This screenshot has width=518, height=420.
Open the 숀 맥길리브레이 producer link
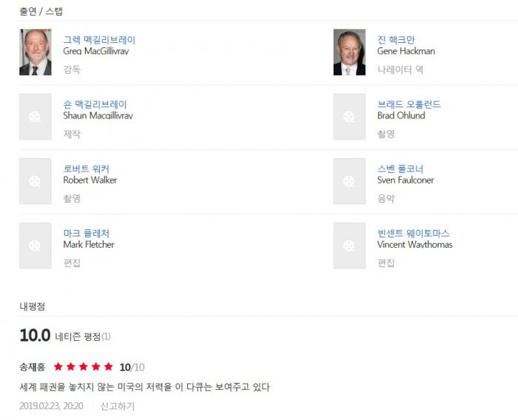point(95,104)
